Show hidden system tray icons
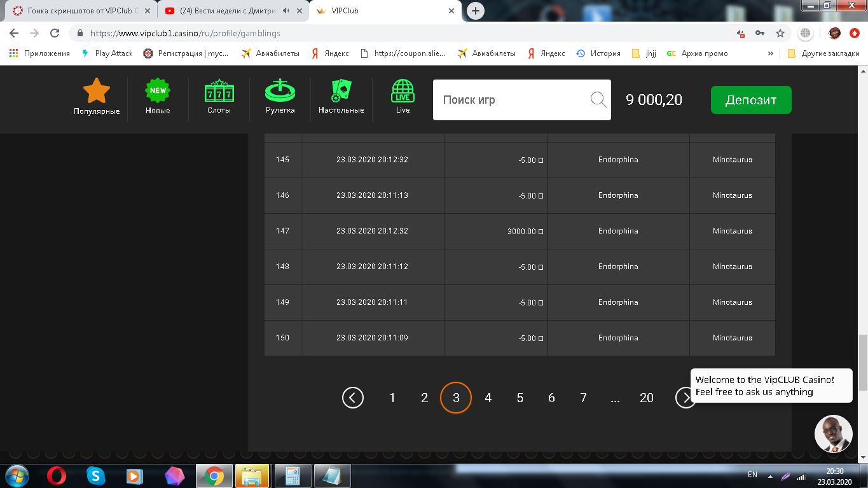The image size is (868, 488). point(771,476)
